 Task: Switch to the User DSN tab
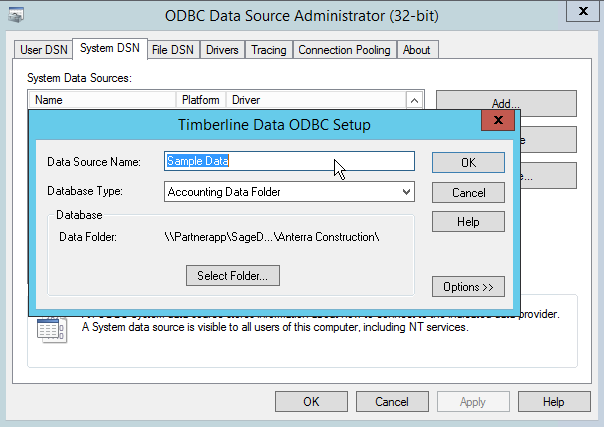[x=45, y=50]
